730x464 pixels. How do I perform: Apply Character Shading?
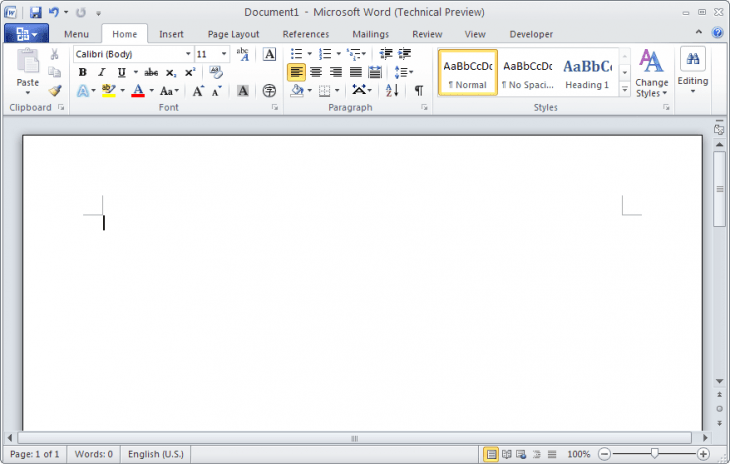[x=243, y=91]
